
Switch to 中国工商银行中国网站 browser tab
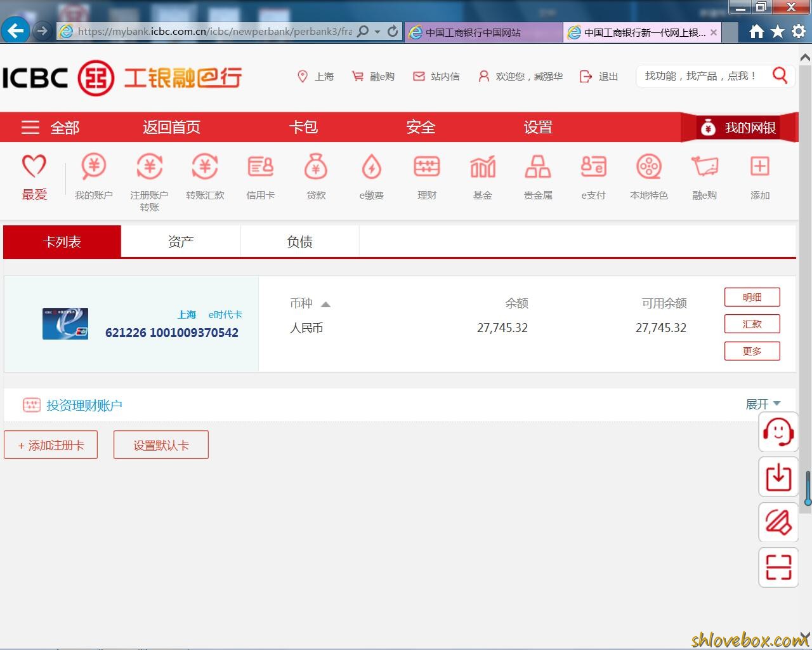(x=483, y=32)
